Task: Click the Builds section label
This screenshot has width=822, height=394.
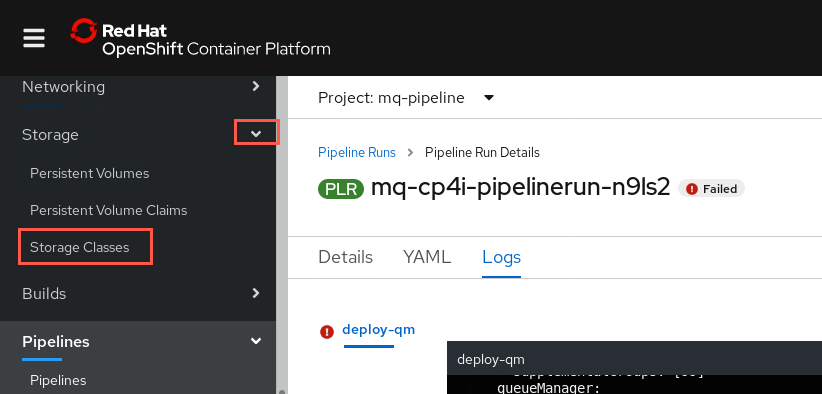Action: click(x=44, y=294)
